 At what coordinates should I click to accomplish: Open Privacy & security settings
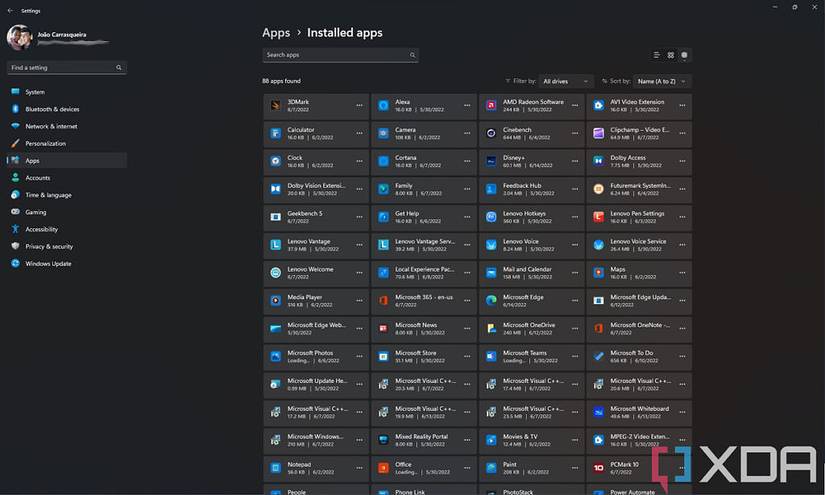[x=67, y=247]
